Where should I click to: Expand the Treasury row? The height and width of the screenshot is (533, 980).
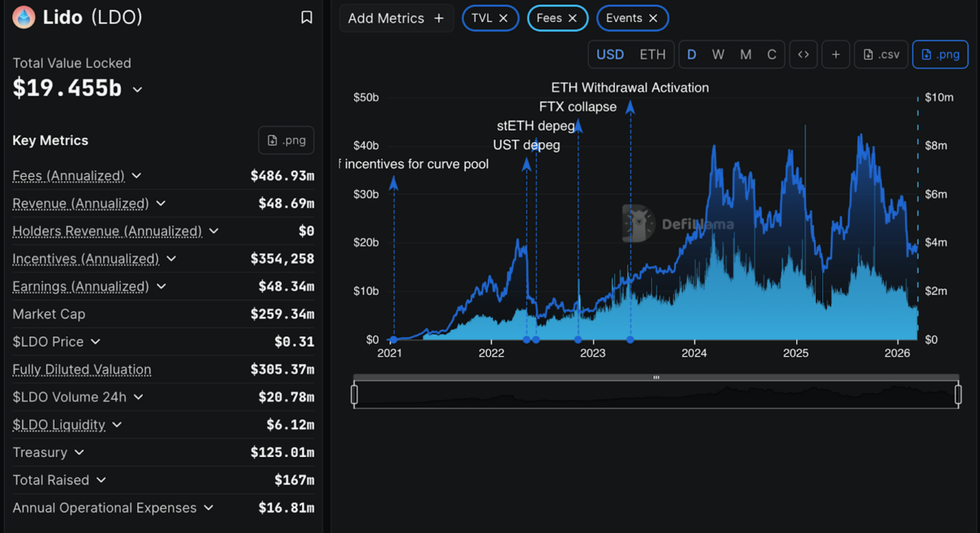click(x=79, y=452)
